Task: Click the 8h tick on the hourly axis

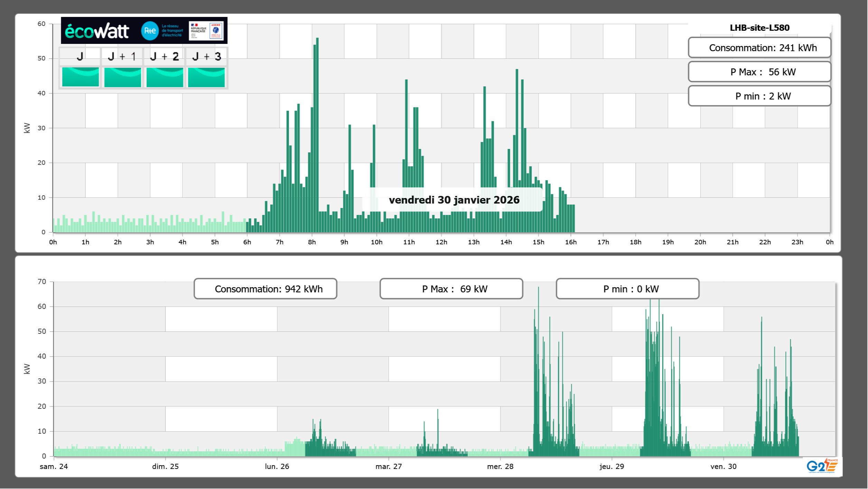Action: 312,242
